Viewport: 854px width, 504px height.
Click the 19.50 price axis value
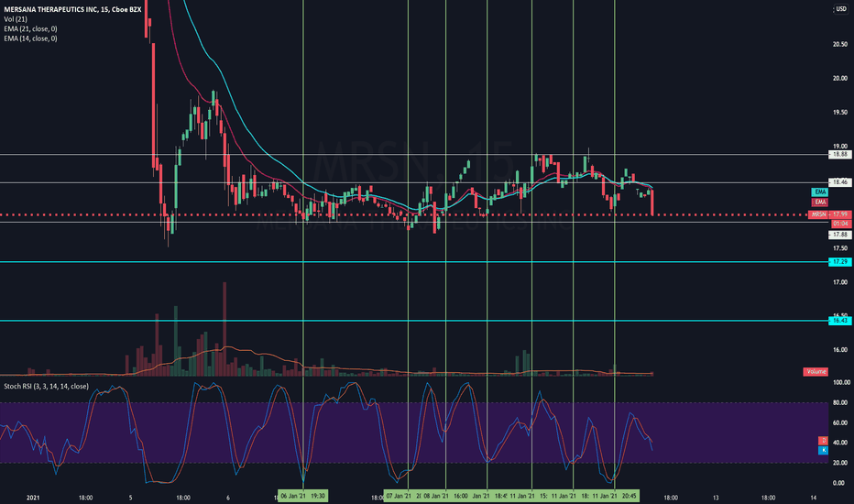coord(840,112)
